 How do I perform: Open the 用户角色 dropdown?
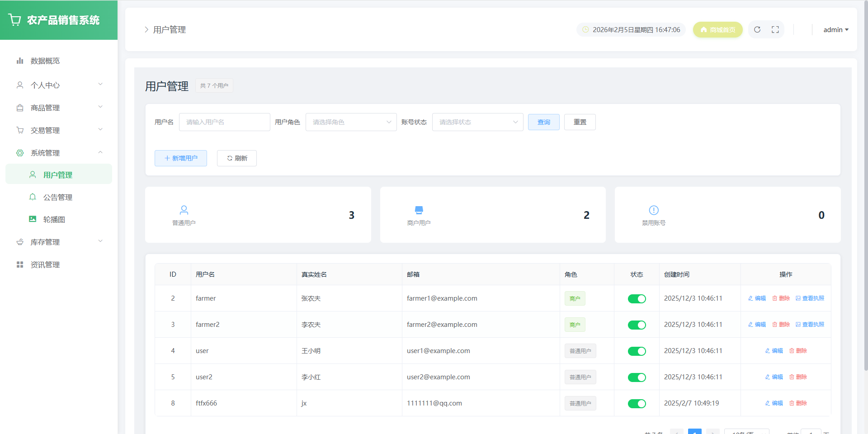[x=351, y=122]
